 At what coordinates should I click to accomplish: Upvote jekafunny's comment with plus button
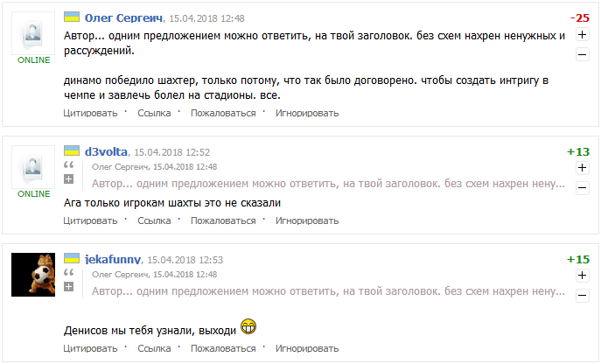[583, 276]
